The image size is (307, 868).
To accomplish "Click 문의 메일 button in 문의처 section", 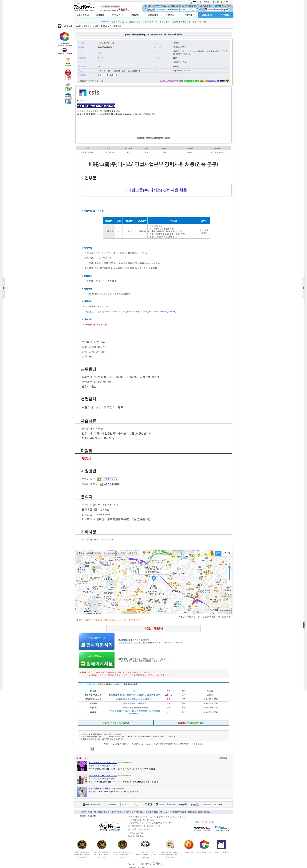I will (103, 509).
